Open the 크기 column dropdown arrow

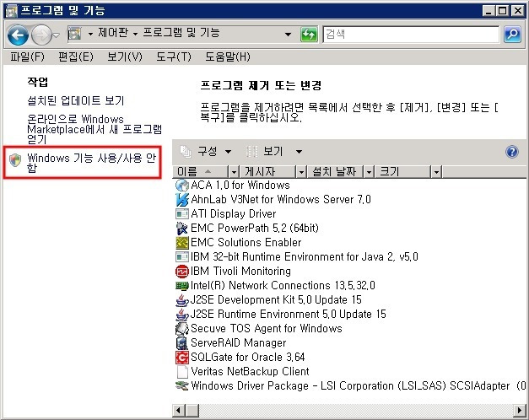click(x=436, y=172)
